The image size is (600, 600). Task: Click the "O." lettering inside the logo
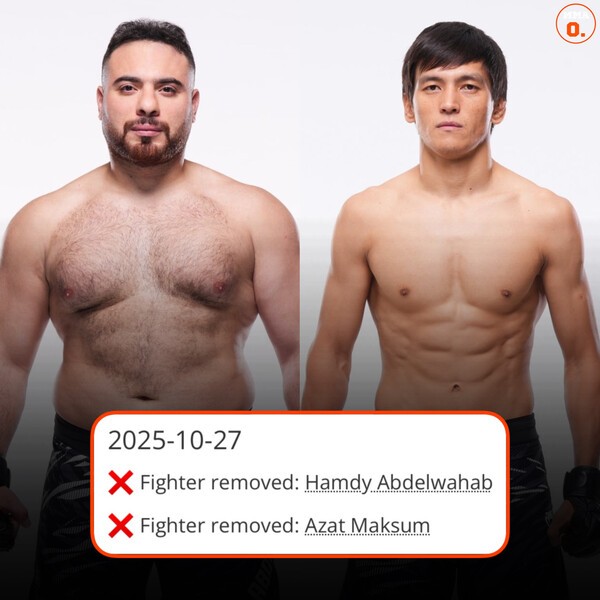576,29
